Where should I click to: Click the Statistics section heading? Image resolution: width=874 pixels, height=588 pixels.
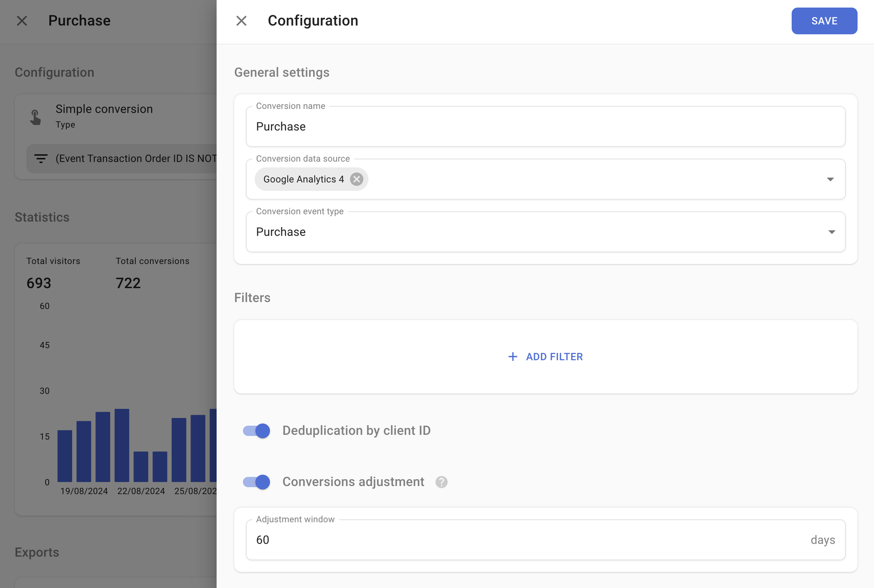42,217
